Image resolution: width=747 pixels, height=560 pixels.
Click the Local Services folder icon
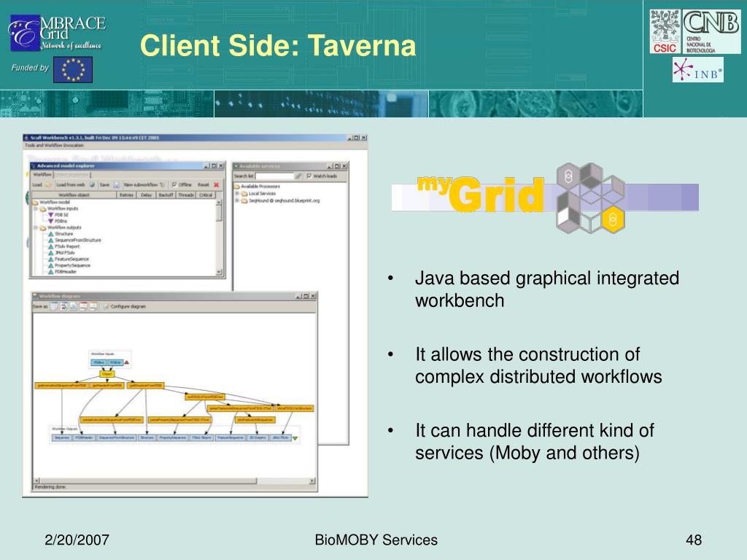[244, 194]
